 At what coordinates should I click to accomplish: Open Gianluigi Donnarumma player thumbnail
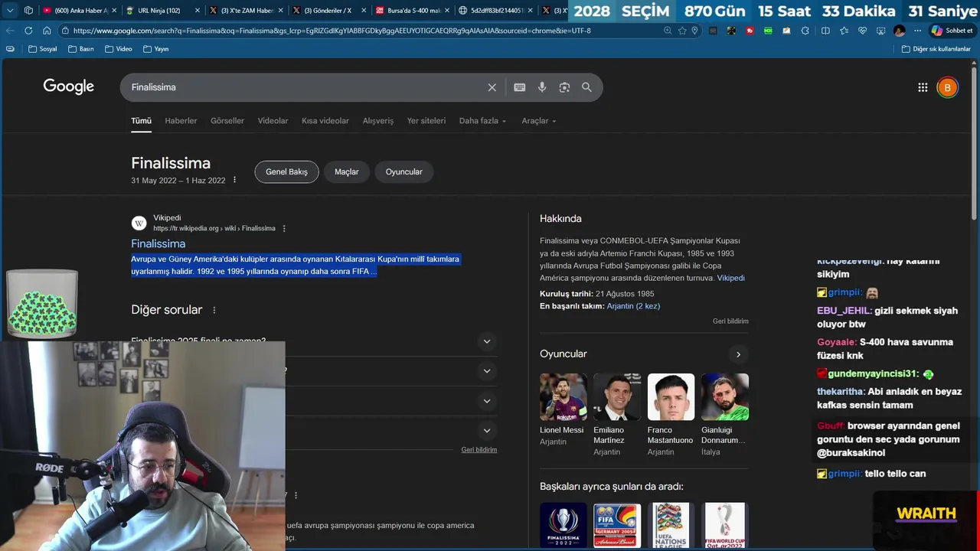coord(725,397)
